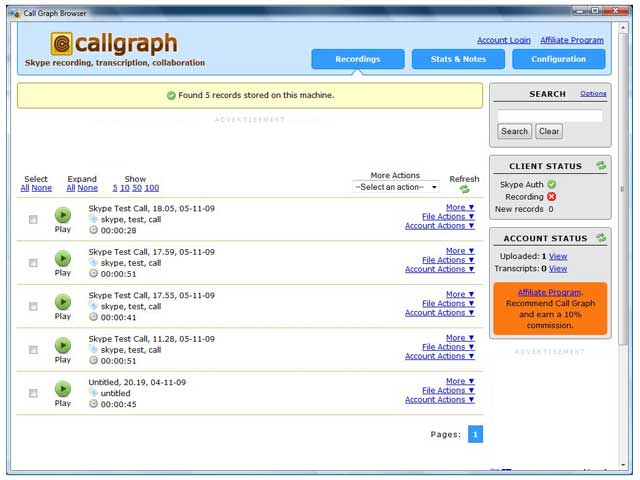Viewport: 640px width, 480px height.
Task: Click the callgraph logo
Action: 114,44
